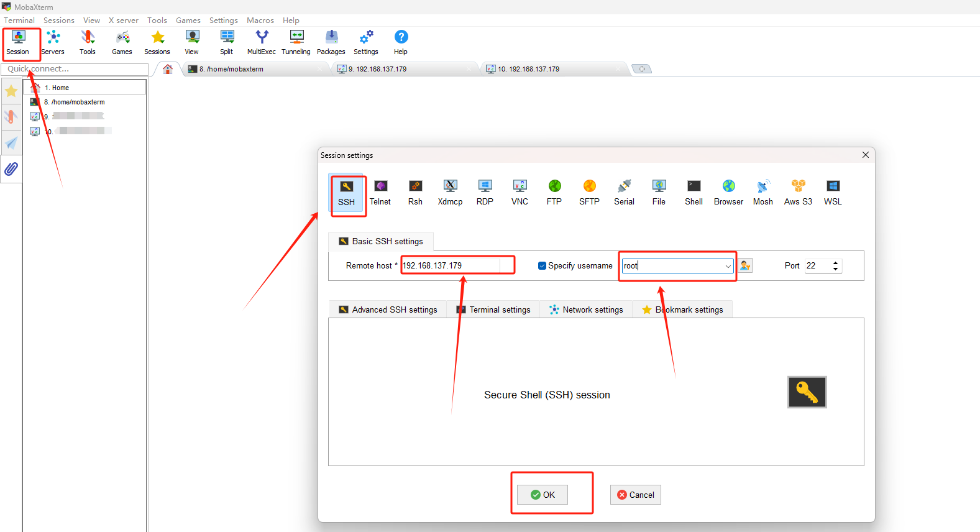Select the Rsh session type
This screenshot has width=980, height=532.
click(415, 193)
